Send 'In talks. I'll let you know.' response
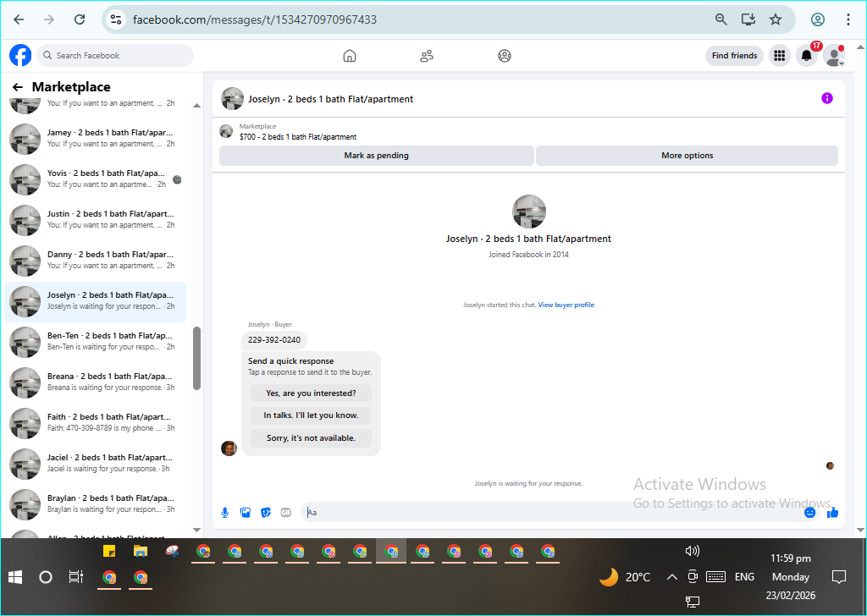Screen dimensions: 867x616 [311, 415]
